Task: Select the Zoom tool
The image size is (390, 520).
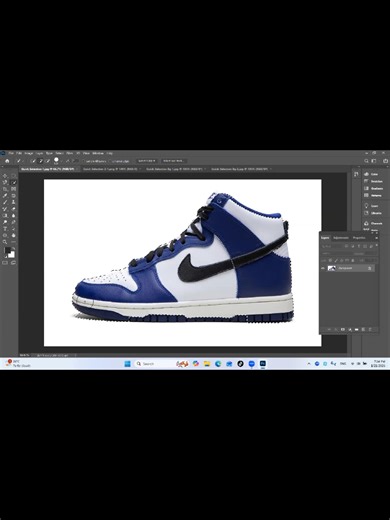Action: [5, 242]
